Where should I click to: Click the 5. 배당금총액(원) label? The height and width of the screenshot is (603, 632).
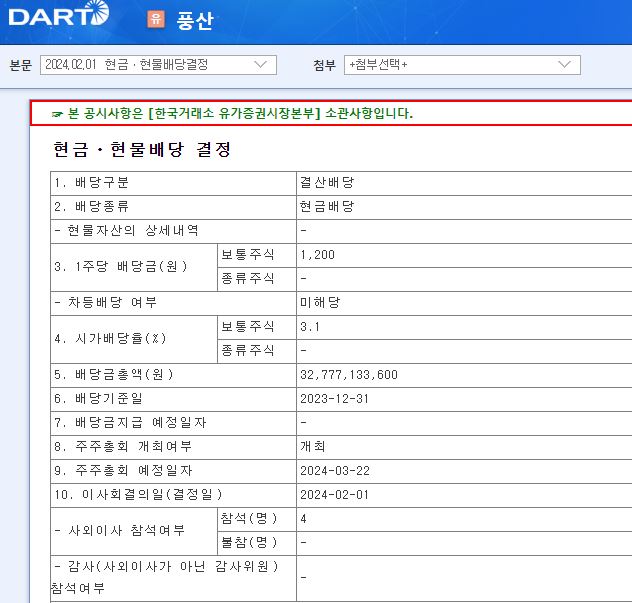pyautogui.click(x=114, y=374)
